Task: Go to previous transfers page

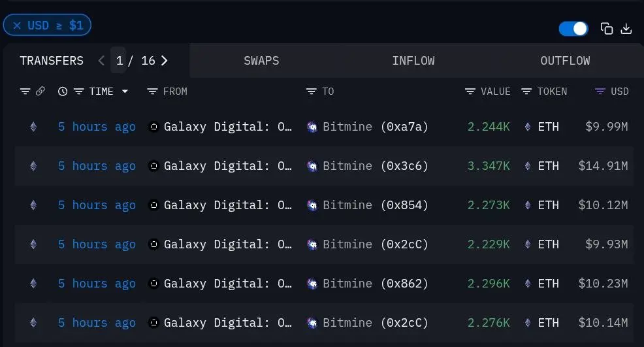Action: pos(101,61)
